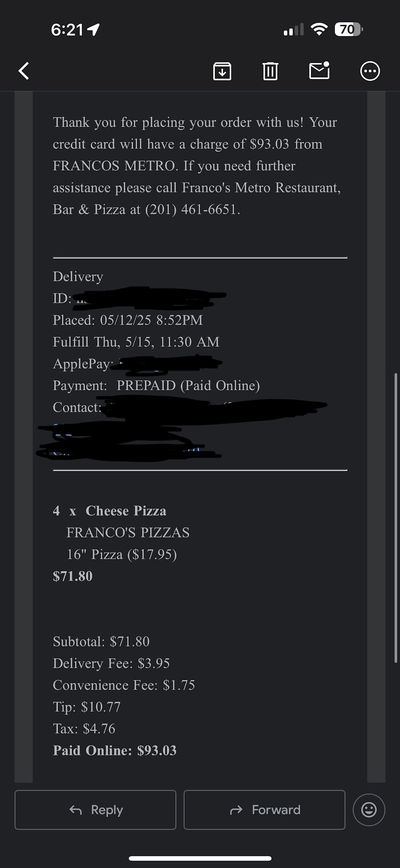Add an emoji reaction with smiley icon
The width and height of the screenshot is (400, 868).
[369, 810]
